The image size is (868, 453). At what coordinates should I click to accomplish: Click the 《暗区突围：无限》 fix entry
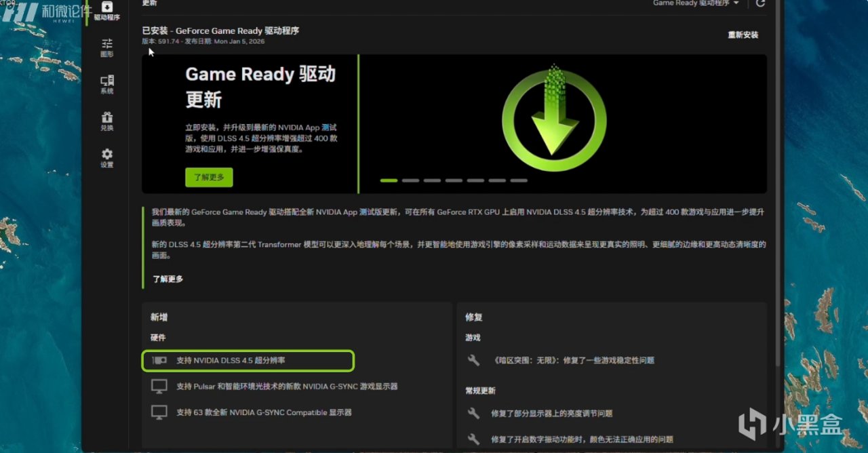[x=574, y=361]
